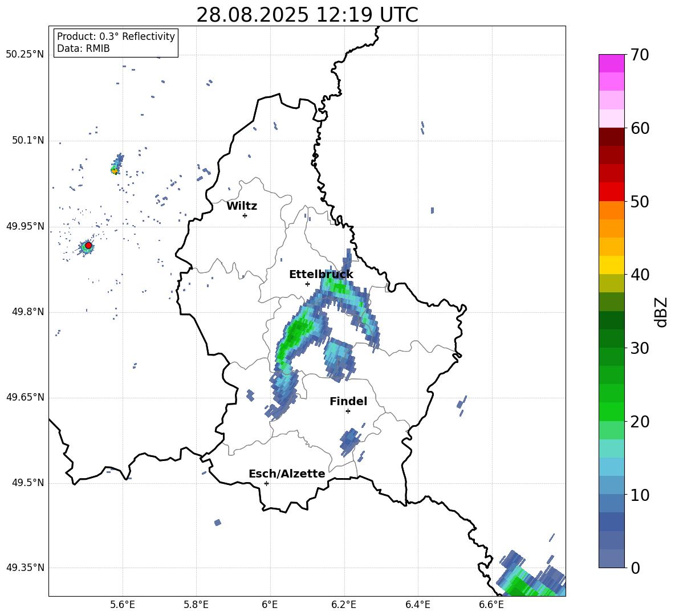Image resolution: width=675 pixels, height=616 pixels.
Task: Click the dBZ colorbar axis label
Action: point(660,312)
